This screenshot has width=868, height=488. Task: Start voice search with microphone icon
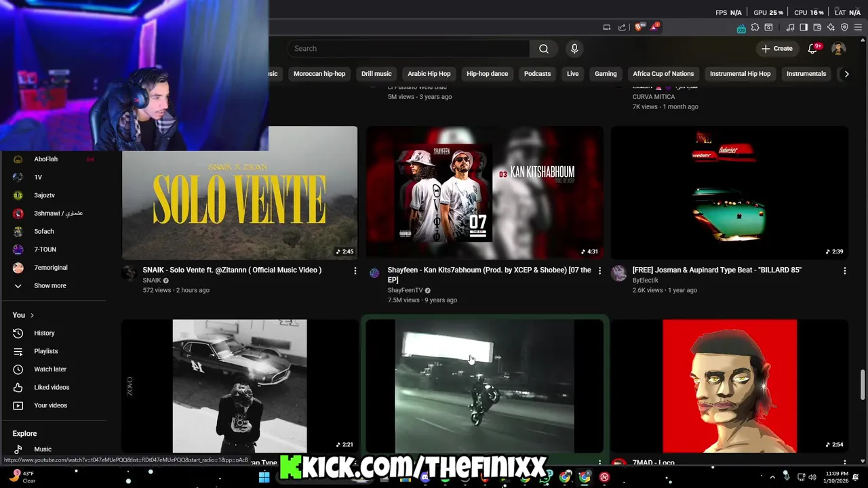pos(574,48)
